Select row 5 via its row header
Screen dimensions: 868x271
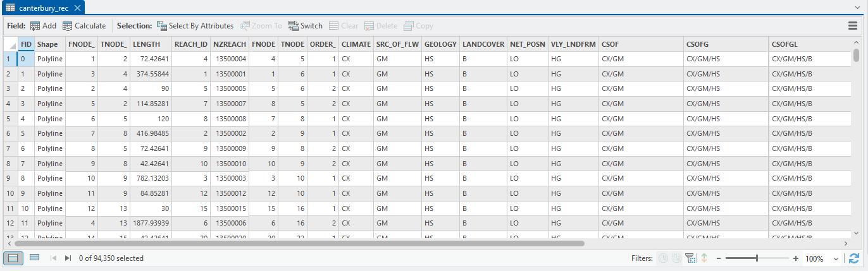10,118
